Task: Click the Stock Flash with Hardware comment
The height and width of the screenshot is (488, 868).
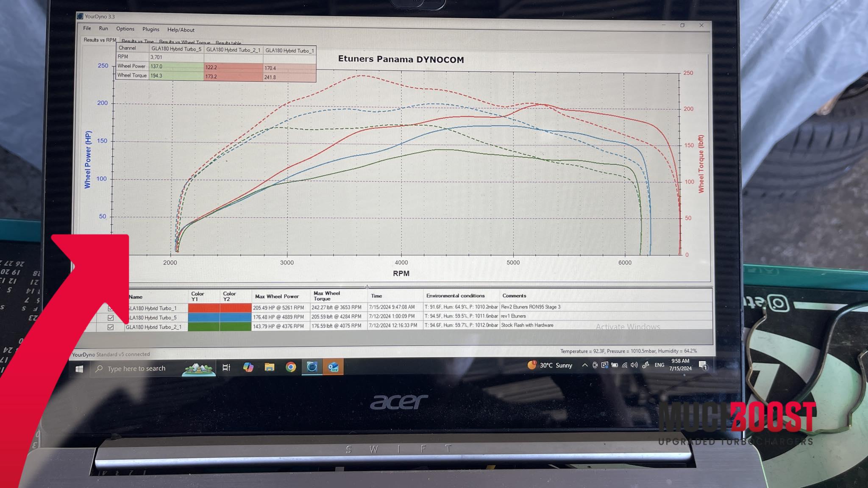Action: 527,325
